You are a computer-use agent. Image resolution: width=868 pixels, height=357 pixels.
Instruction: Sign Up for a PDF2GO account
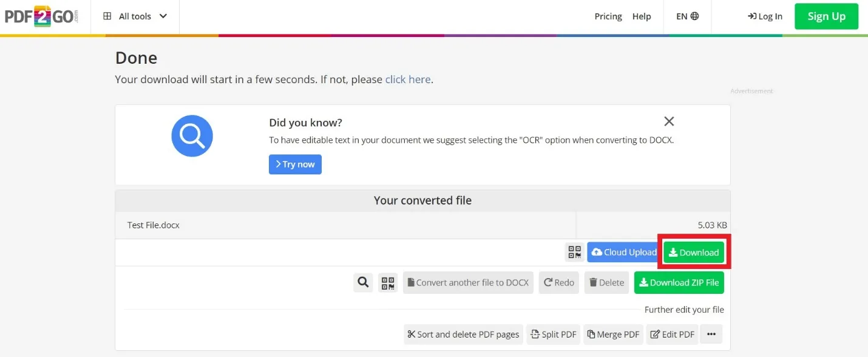[826, 16]
